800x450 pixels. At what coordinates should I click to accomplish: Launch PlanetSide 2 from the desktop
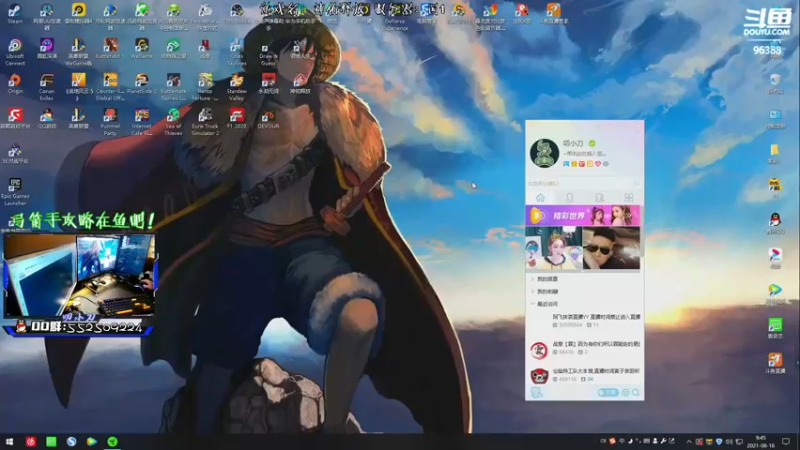pos(141,84)
